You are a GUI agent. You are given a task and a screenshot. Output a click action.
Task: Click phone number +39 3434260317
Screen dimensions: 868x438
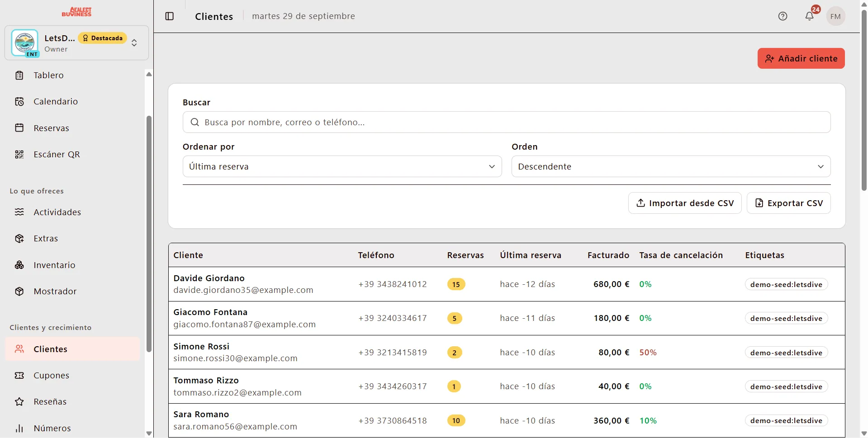point(393,386)
